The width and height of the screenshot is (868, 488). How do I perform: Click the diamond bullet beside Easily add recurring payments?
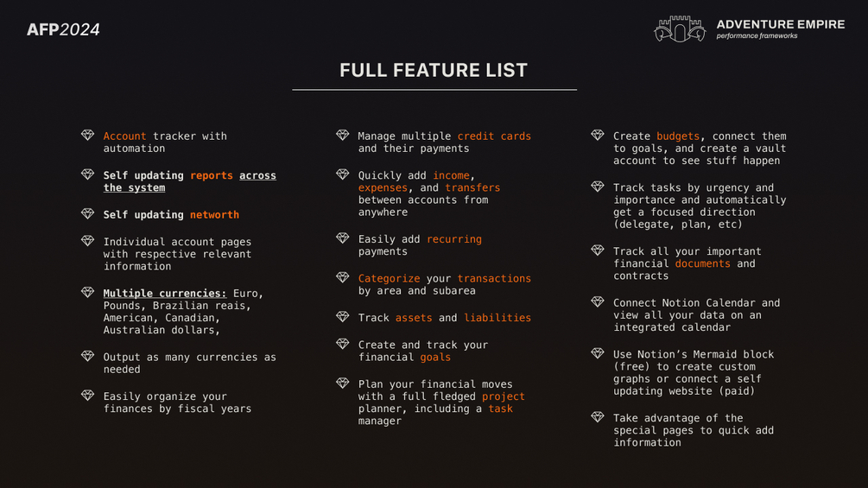pyautogui.click(x=342, y=238)
